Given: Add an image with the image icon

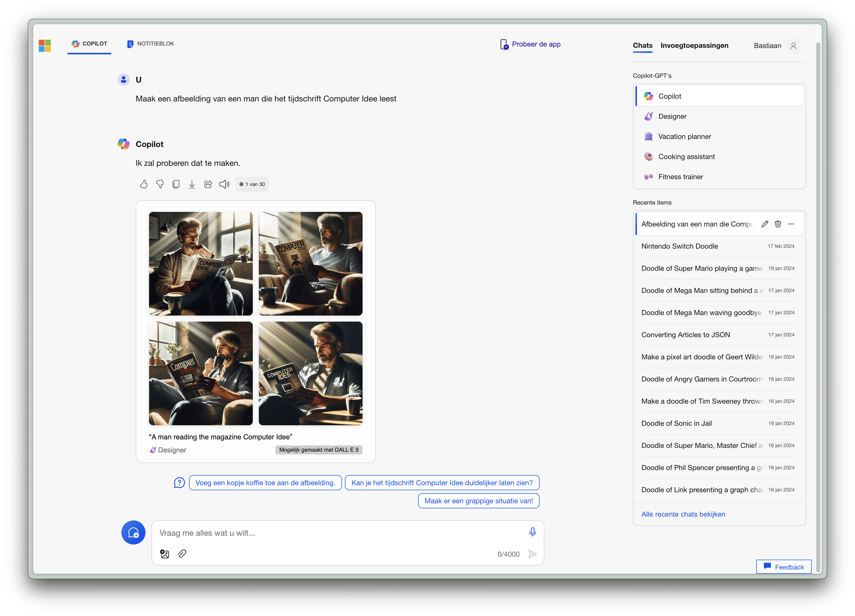Looking at the screenshot, I should click(165, 554).
